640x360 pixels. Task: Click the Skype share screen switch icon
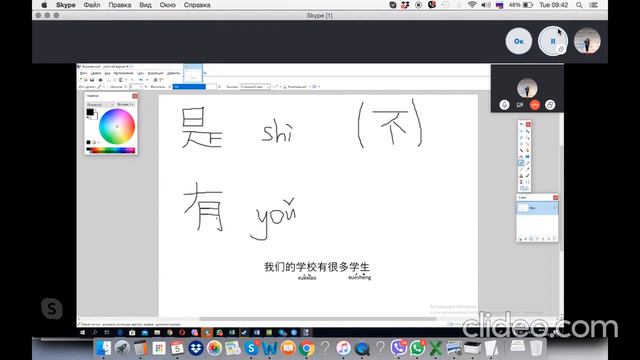click(x=550, y=105)
